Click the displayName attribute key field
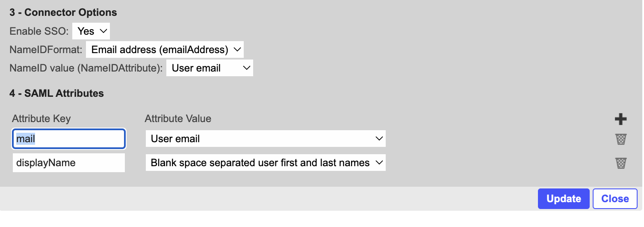 tap(69, 163)
